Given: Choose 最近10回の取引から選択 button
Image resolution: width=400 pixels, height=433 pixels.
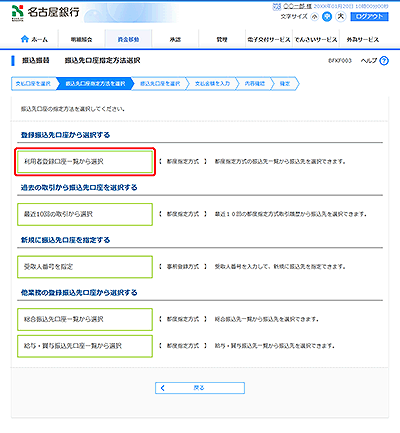Looking at the screenshot, I should [x=85, y=214].
